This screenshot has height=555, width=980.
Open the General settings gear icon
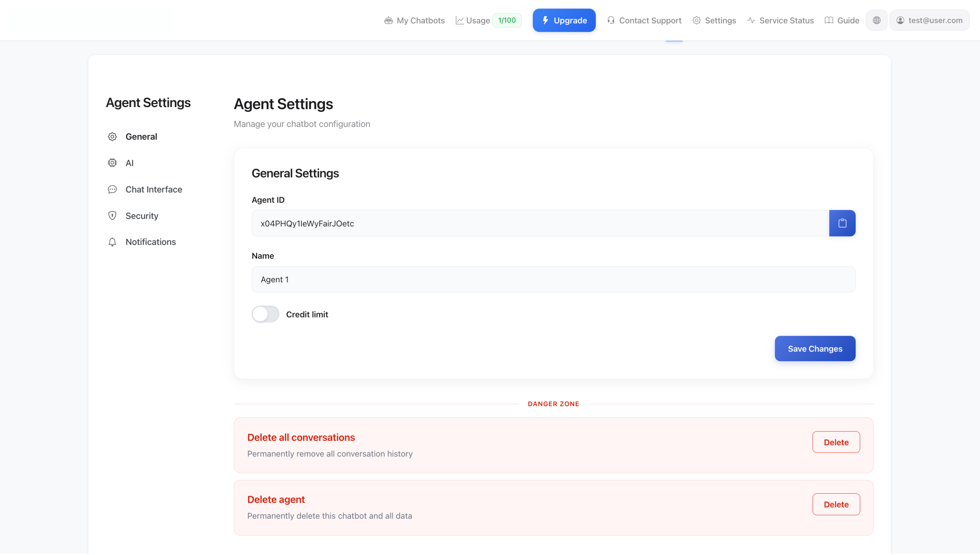coord(112,137)
